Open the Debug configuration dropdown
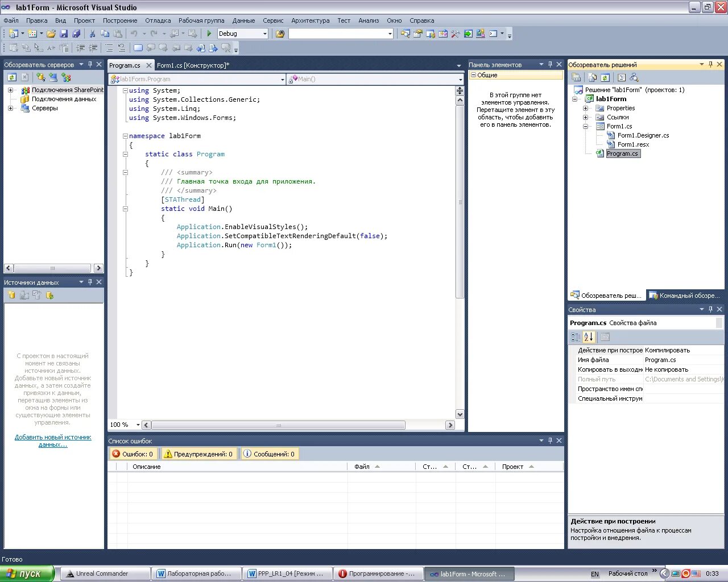Viewport: 728px width, 582px height. pos(264,34)
